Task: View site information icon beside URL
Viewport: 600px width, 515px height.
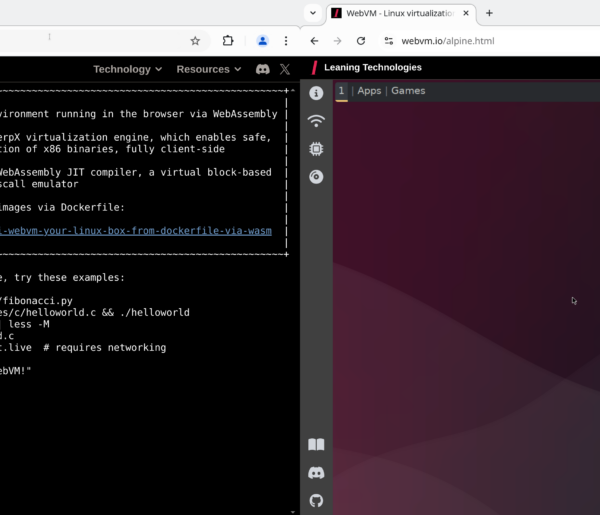Action: 389,41
